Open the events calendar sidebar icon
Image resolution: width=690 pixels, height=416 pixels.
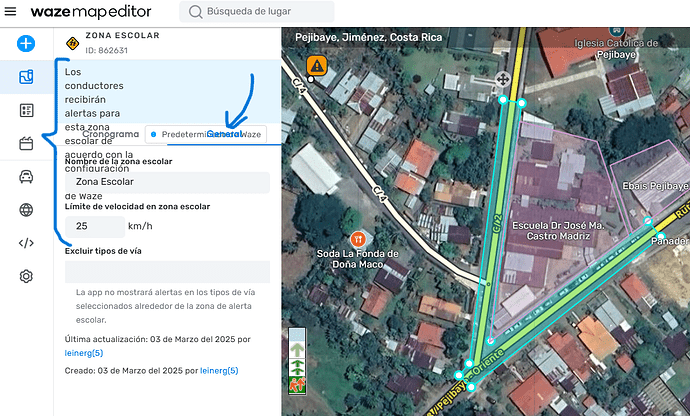click(x=26, y=144)
